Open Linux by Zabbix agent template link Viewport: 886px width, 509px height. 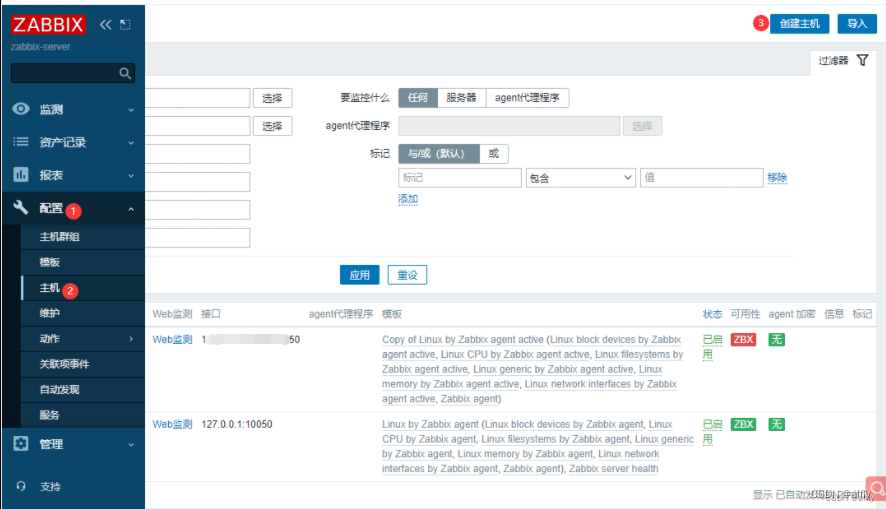pyautogui.click(x=430, y=424)
